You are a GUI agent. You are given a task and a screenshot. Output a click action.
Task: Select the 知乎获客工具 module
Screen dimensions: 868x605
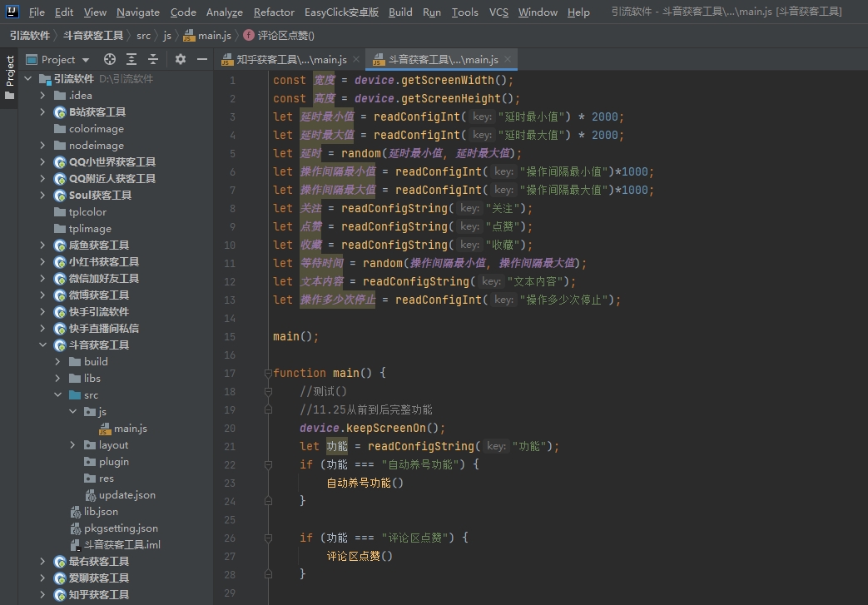point(91,594)
